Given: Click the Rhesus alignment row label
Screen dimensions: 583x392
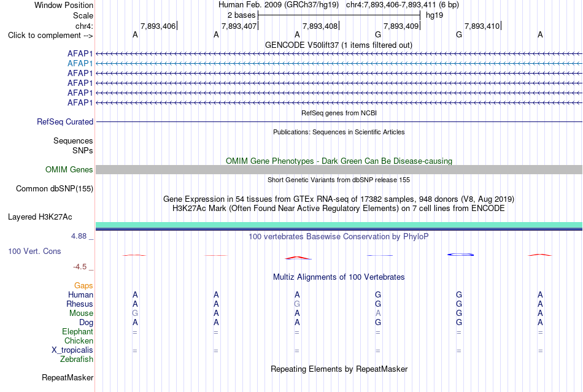Looking at the screenshot, I should pyautogui.click(x=80, y=304).
